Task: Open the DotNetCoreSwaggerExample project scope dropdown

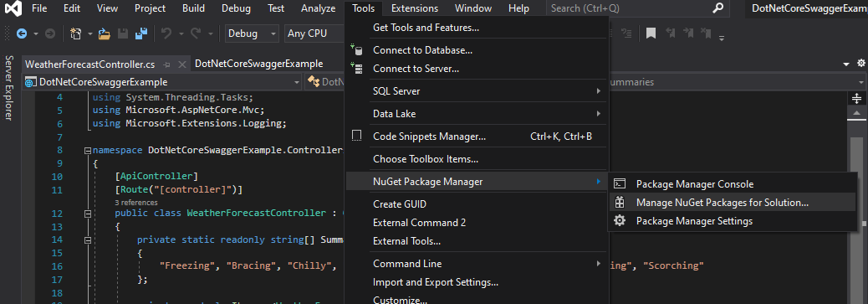Action: pos(162,82)
